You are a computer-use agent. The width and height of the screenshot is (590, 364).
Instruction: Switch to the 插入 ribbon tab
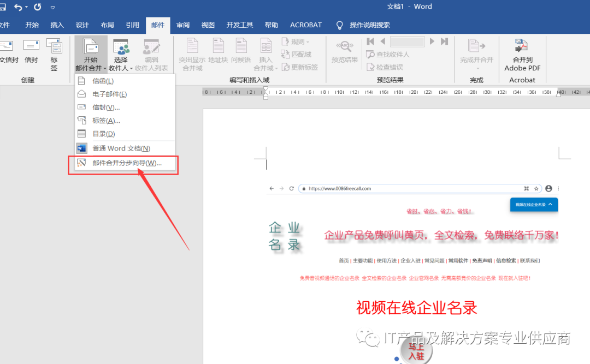(57, 25)
